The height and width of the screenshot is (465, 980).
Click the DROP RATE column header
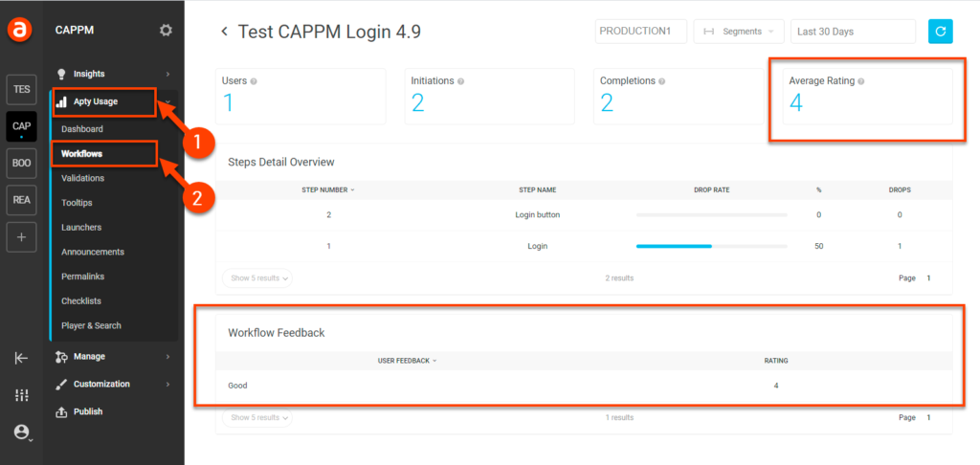[712, 189]
